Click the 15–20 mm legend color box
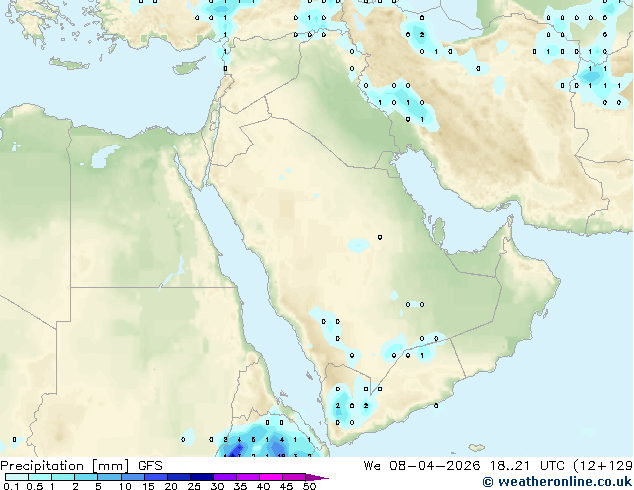634x490 pixels. point(156,477)
